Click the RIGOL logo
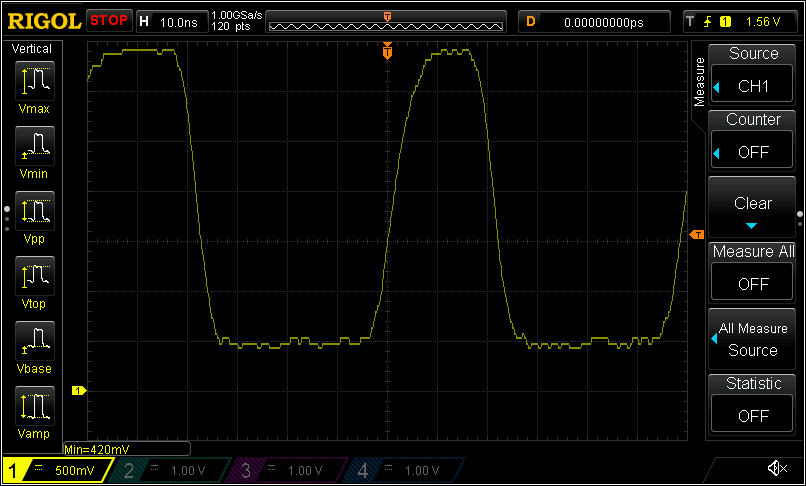Screen dimensions: 806x486 (x=42, y=20)
